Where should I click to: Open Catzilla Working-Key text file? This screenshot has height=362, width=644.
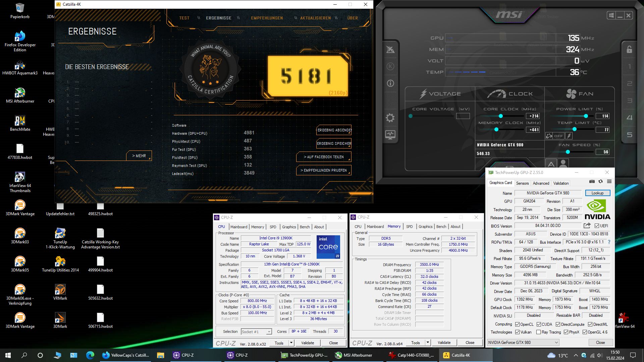(100, 238)
